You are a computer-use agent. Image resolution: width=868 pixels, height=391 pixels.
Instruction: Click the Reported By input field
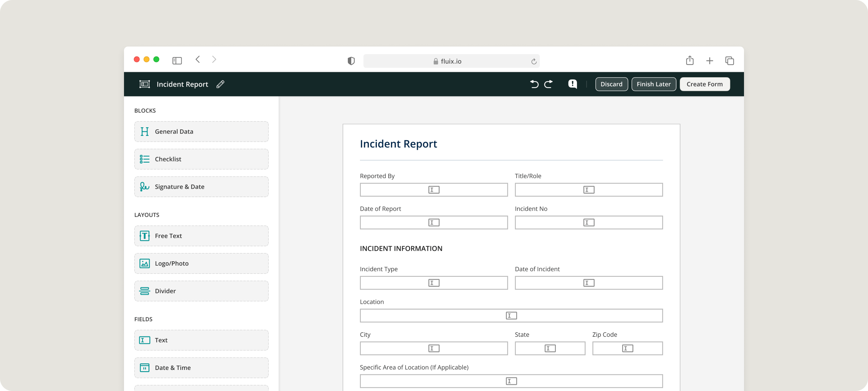point(433,190)
